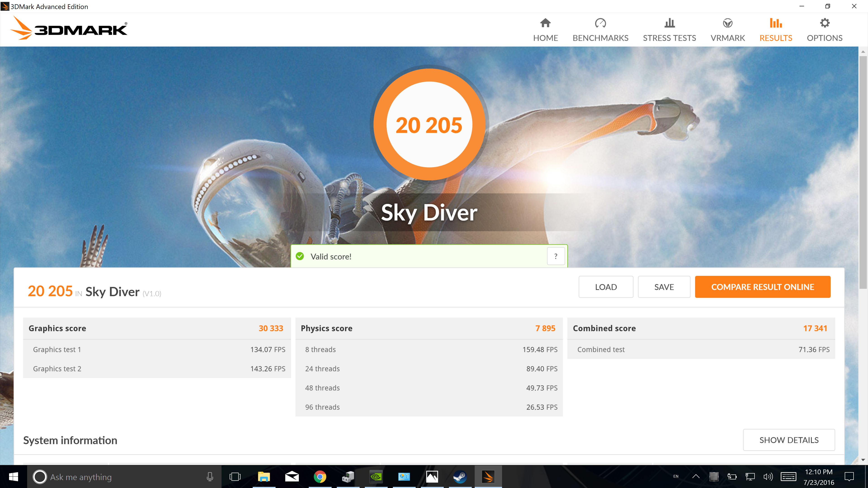Open touch keyboard icon

pyautogui.click(x=788, y=476)
